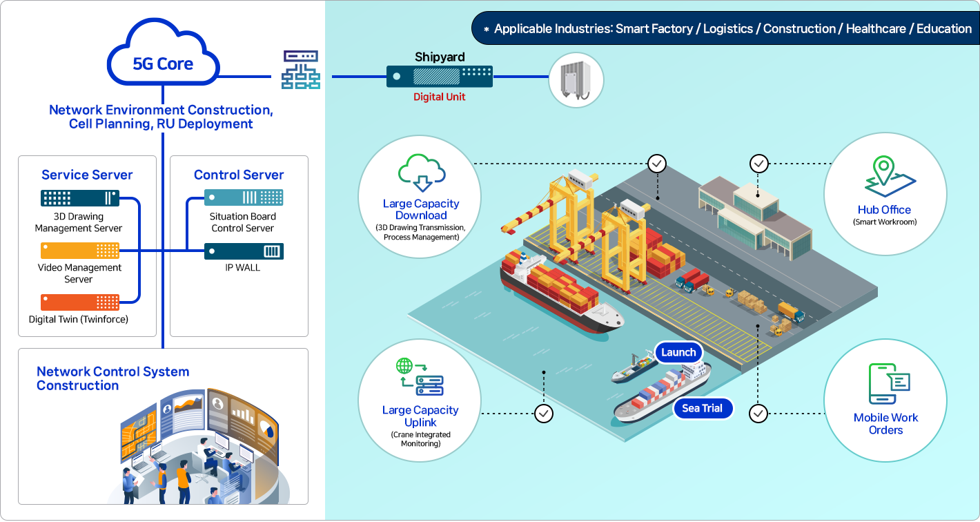Click the checkmark linked to Large Capacity Uplink

point(544,414)
